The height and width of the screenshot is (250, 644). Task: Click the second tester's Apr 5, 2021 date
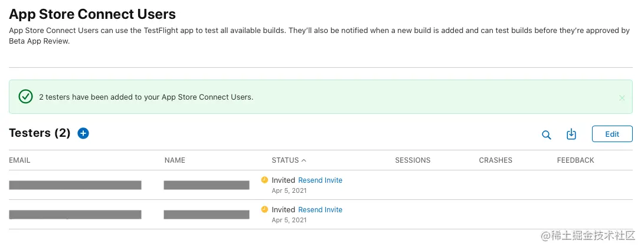pos(289,220)
